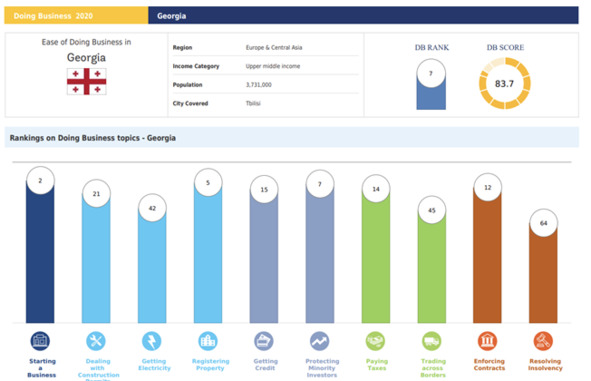Click the Paying Taxes label text
591x381 pixels.
pos(377,364)
